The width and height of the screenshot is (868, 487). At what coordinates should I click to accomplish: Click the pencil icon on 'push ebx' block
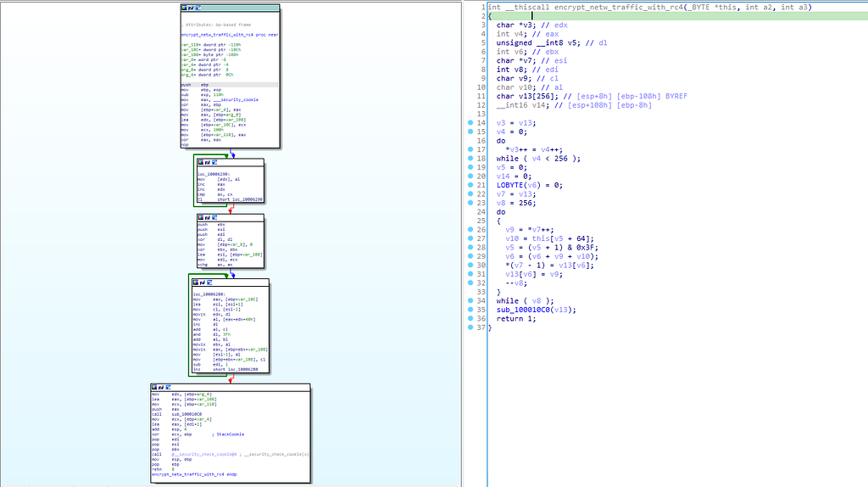tap(207, 218)
